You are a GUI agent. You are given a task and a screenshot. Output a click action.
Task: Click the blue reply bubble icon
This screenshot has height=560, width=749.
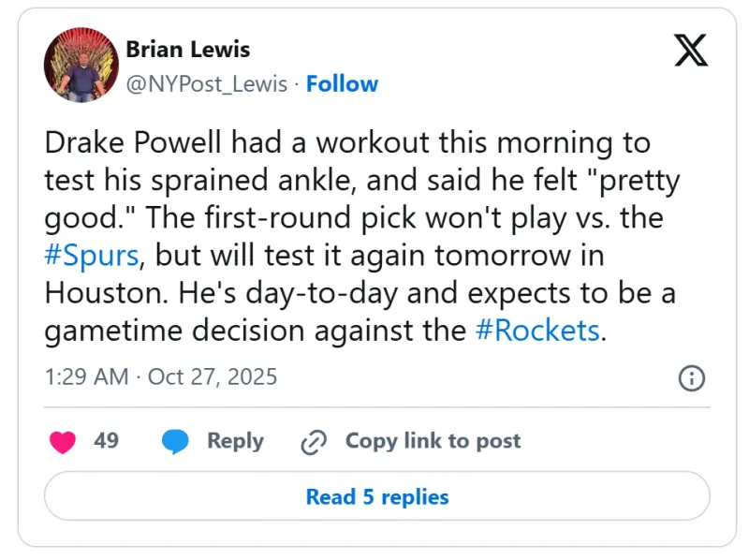coord(175,442)
